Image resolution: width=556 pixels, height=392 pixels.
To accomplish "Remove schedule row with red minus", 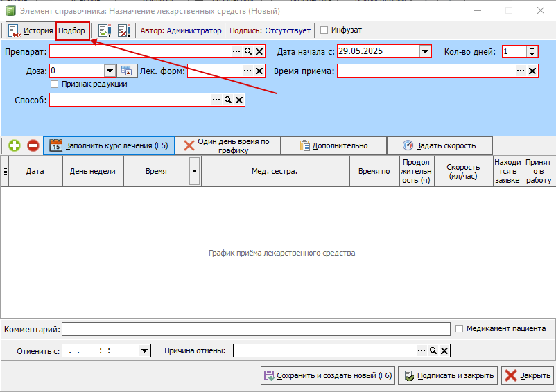I will (33, 145).
